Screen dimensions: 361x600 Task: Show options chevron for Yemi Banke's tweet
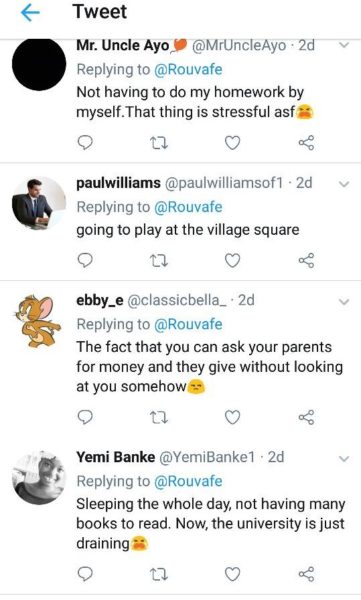pos(344,458)
